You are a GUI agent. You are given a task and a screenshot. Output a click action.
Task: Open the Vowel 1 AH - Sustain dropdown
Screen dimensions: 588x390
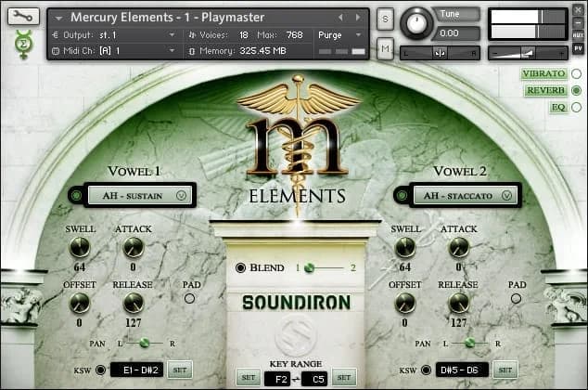(x=139, y=196)
